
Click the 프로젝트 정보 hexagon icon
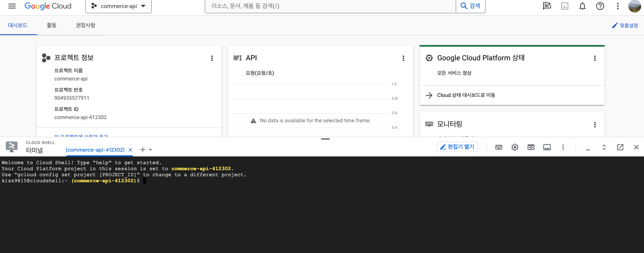pyautogui.click(x=46, y=58)
